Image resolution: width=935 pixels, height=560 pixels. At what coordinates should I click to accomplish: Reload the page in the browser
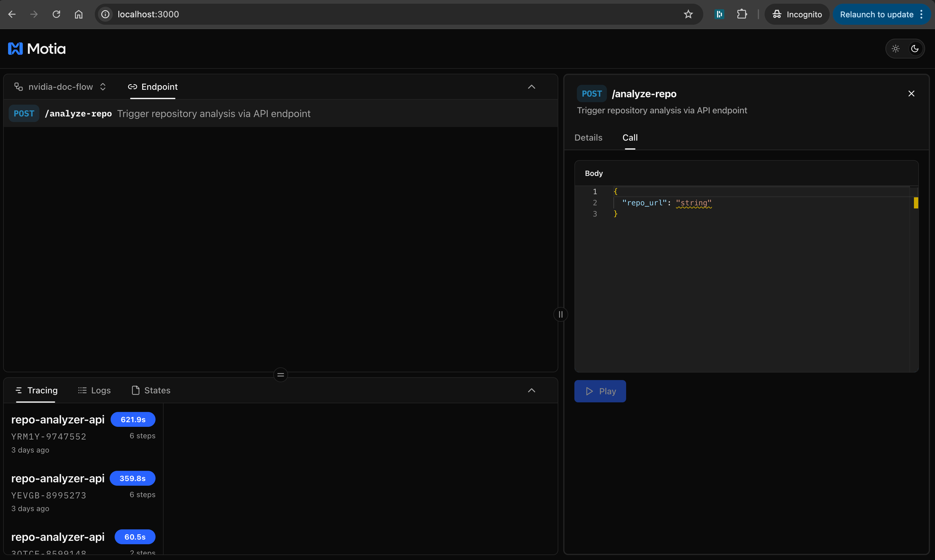(56, 14)
